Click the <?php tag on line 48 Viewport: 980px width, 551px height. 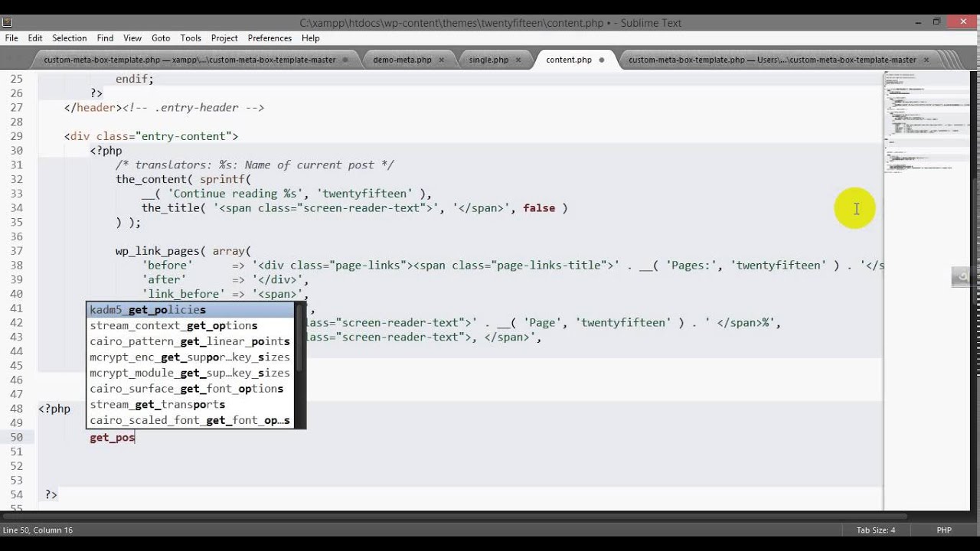[54, 409]
